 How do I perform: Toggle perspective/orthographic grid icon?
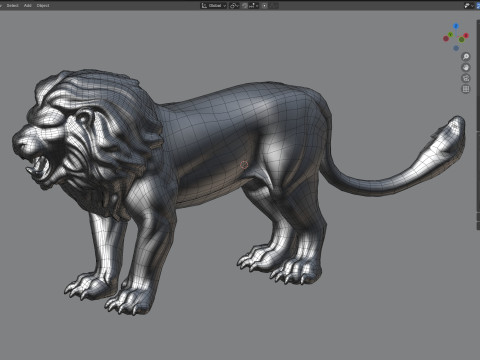click(x=466, y=89)
